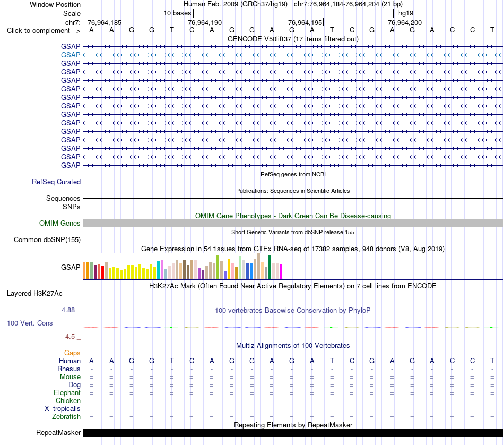Select the Zebrafish species label
Screen dimensions: 504x445
[66, 417]
